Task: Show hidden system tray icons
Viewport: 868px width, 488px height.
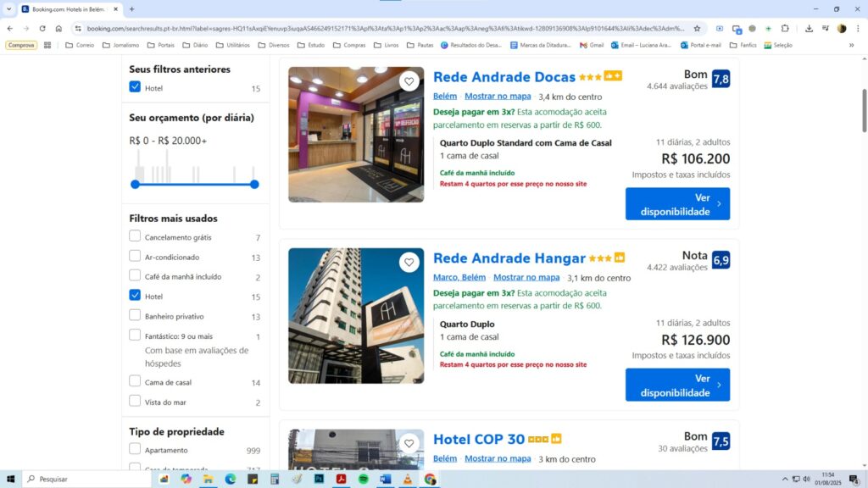Action: coord(784,480)
